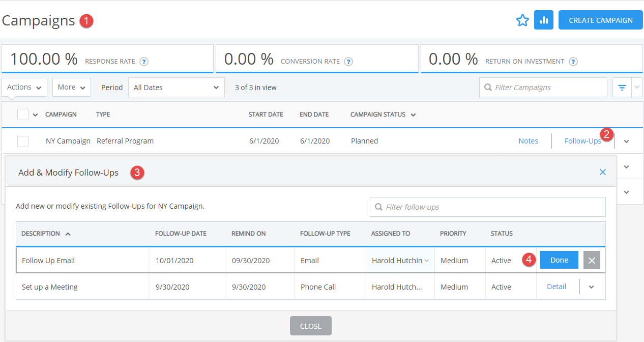
Task: Open Follow-Ups link for NY Campaign
Action: pyautogui.click(x=583, y=141)
